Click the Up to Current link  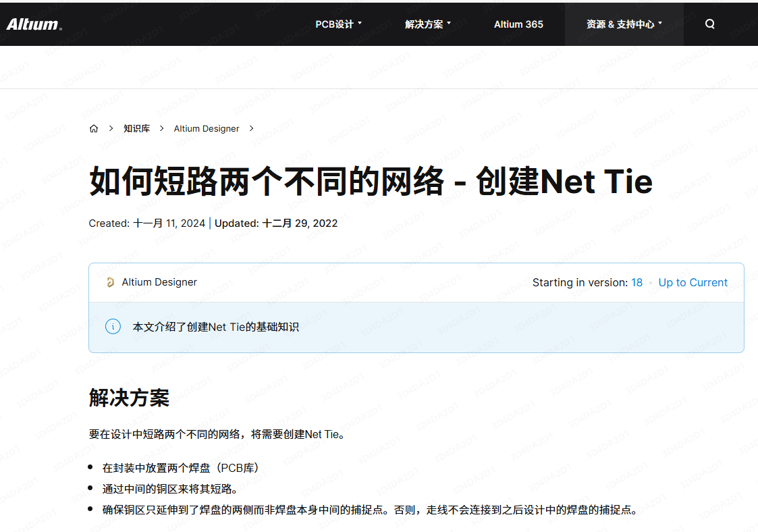click(693, 282)
